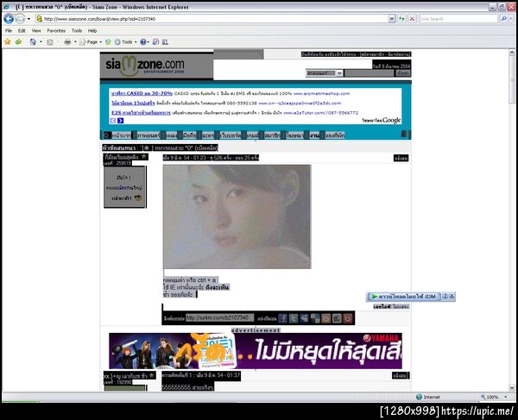Click the last red share icon
This screenshot has height=420, width=518.
coord(348,318)
